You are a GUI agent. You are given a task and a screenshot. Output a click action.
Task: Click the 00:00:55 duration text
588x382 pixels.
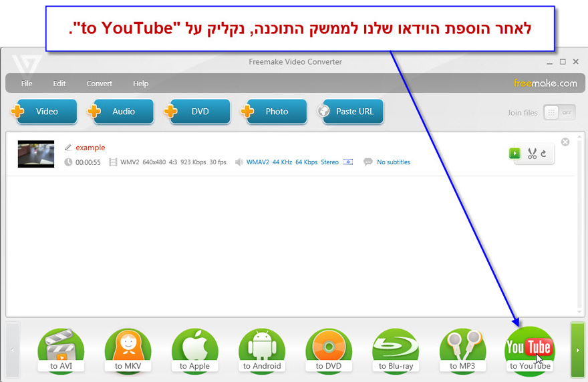pos(88,162)
